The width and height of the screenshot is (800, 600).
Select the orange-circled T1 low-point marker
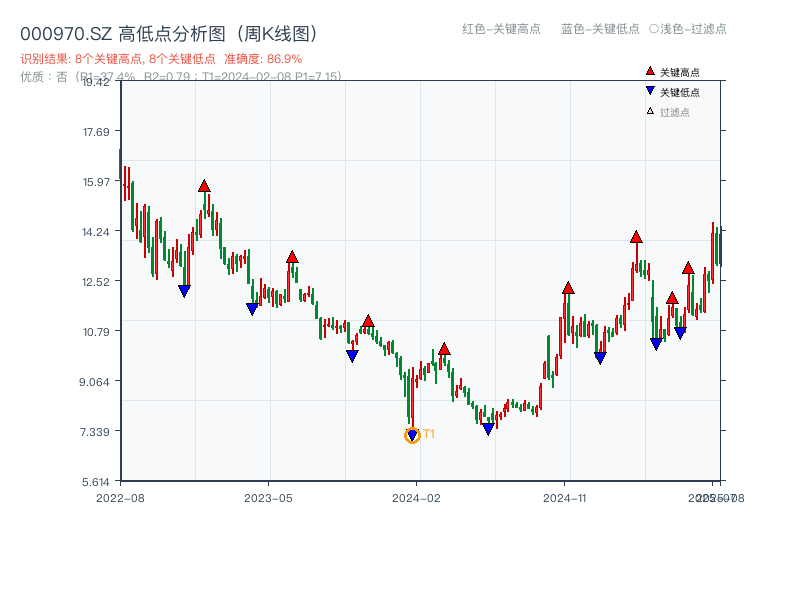pyautogui.click(x=412, y=435)
